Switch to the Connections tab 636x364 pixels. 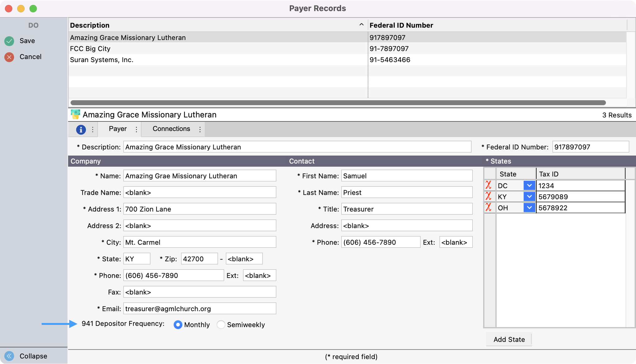pyautogui.click(x=171, y=129)
